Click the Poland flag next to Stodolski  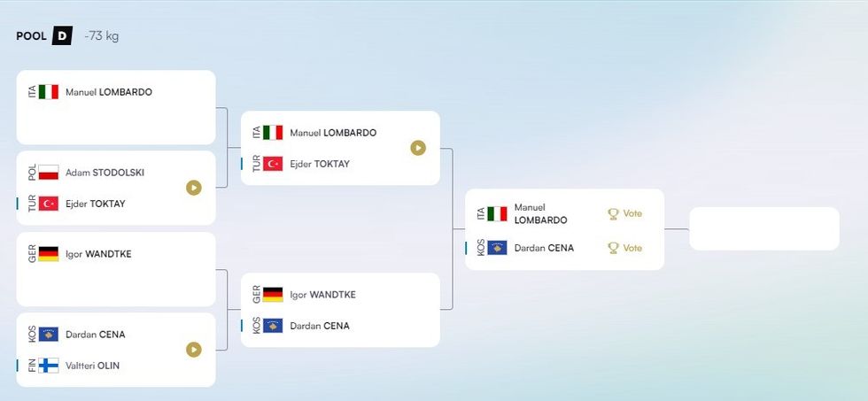pyautogui.click(x=48, y=173)
